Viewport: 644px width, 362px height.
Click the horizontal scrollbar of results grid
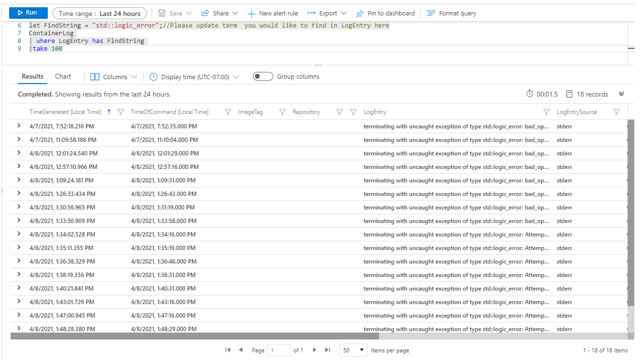[195, 336]
